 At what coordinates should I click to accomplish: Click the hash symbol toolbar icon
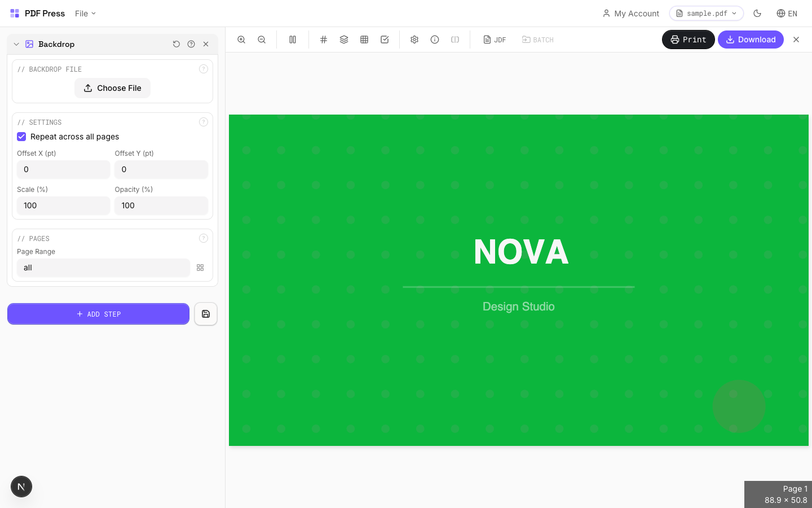[x=324, y=40]
